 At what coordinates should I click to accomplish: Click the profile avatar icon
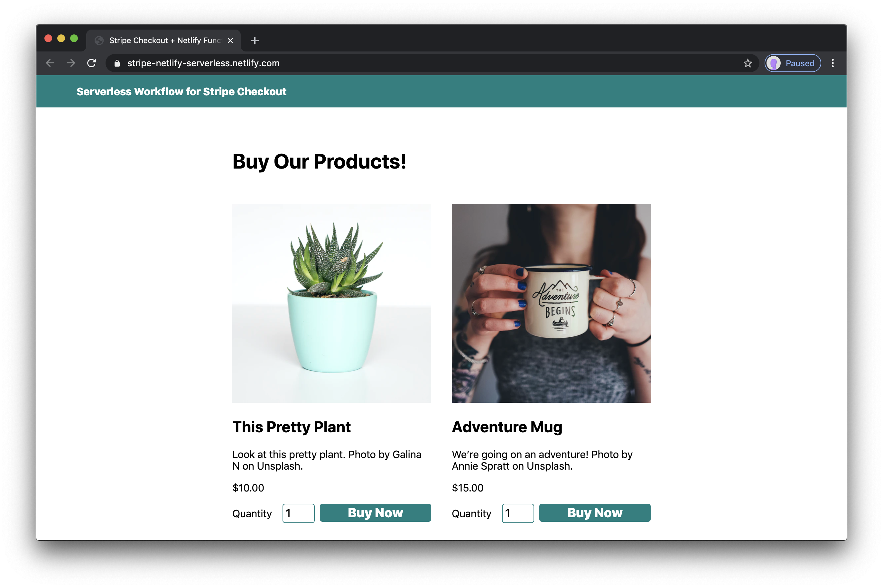pos(776,63)
